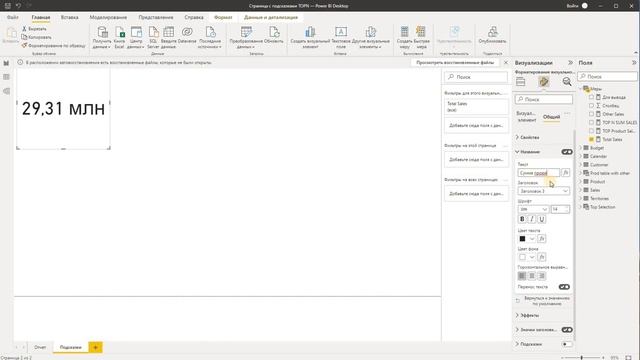The image size is (640, 360).
Task: Check the TOP N SUM SALES checkbox
Action: pos(591,122)
